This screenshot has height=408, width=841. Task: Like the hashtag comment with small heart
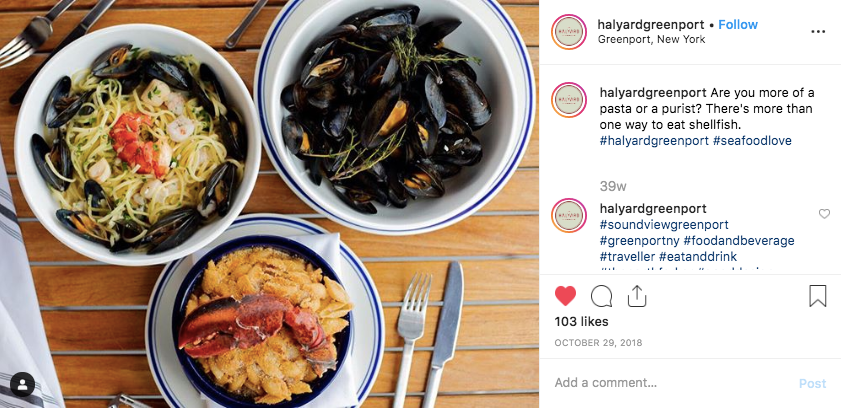[824, 214]
